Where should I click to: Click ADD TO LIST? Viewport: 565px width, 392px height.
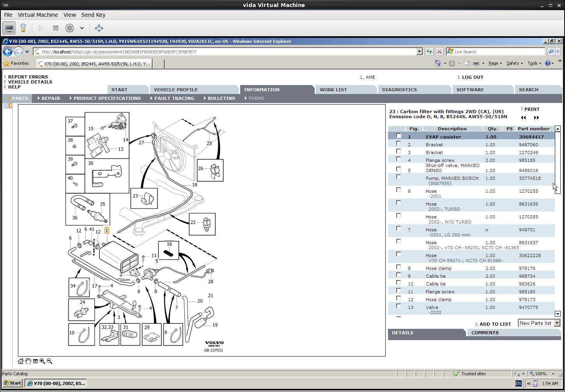tap(495, 324)
